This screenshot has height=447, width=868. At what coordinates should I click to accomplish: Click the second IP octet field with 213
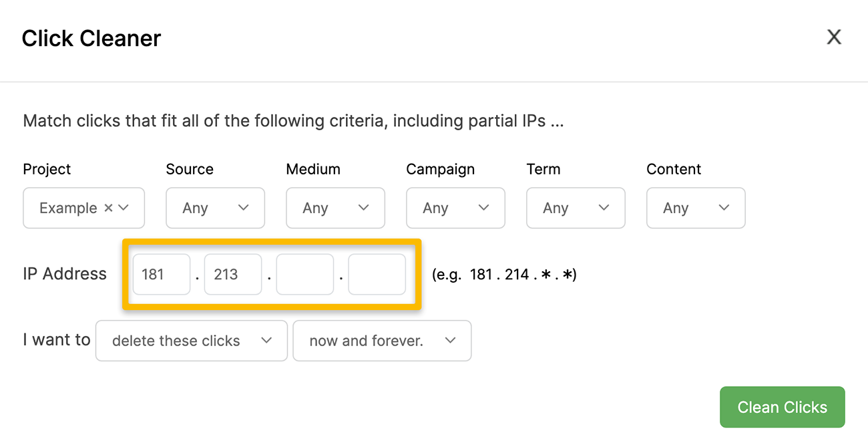tap(233, 274)
